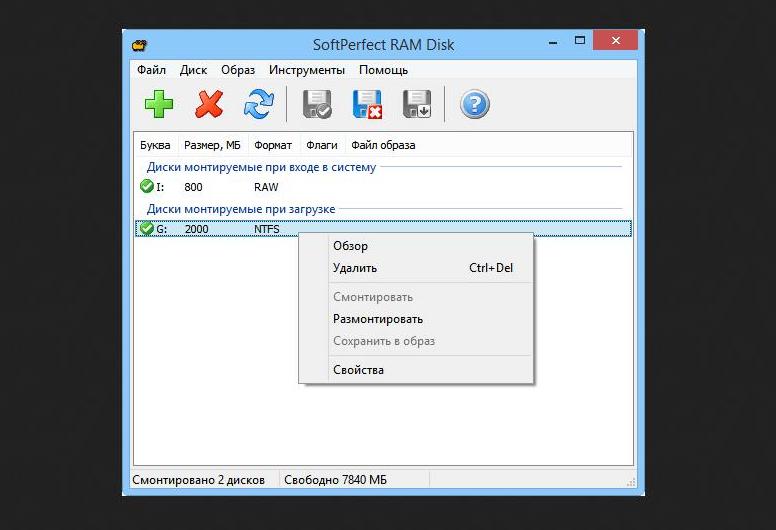Click the resize grip in the status bar corner
Image resolution: width=776 pixels, height=530 pixels.
(x=631, y=482)
